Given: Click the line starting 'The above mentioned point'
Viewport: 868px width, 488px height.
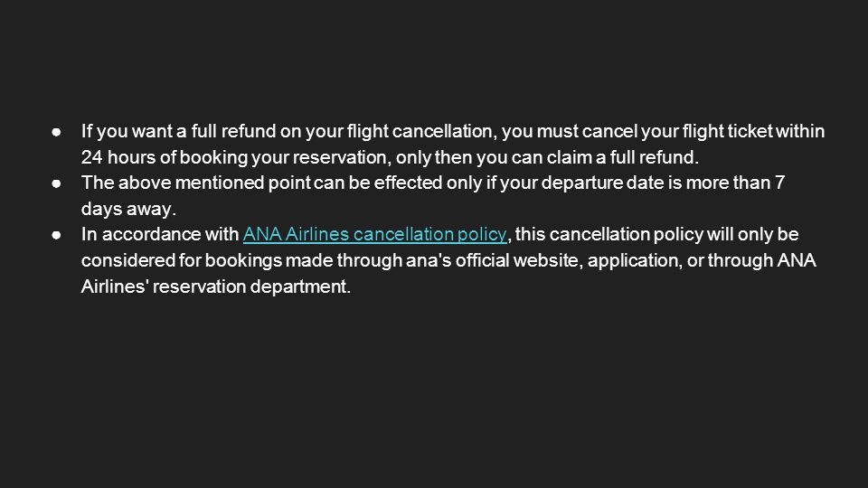Looking at the screenshot, I should pyautogui.click(x=433, y=183).
